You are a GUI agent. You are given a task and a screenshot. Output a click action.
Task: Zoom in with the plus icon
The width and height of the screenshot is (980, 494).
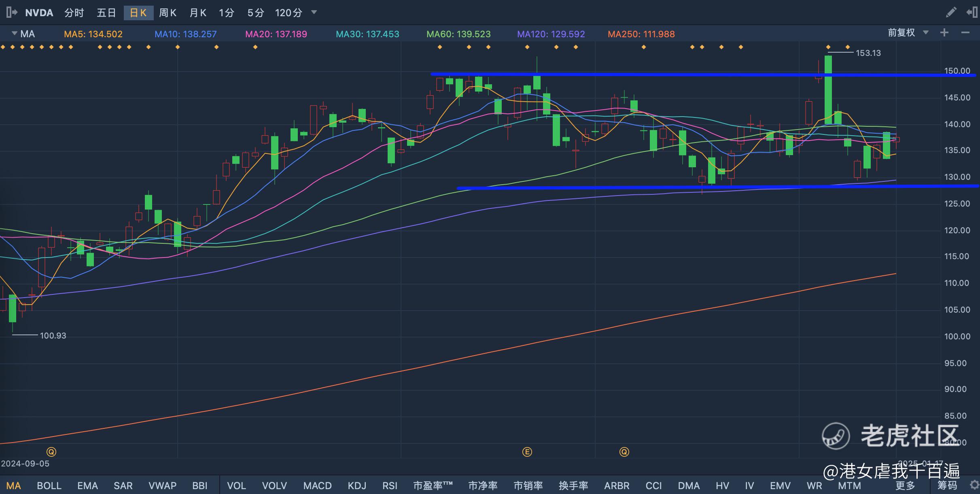pyautogui.click(x=944, y=33)
